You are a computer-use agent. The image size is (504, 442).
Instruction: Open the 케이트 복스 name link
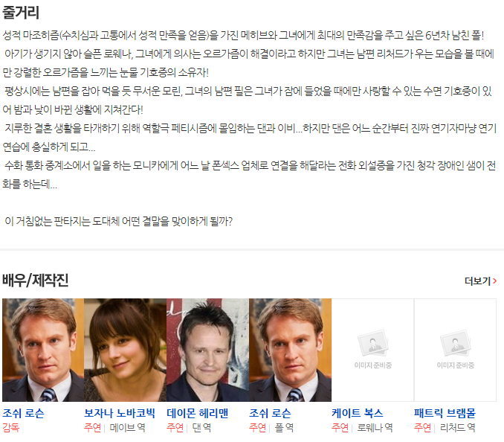click(358, 414)
